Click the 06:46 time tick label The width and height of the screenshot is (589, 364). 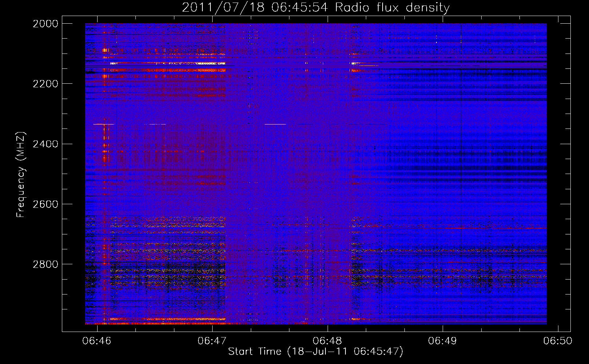(97, 341)
